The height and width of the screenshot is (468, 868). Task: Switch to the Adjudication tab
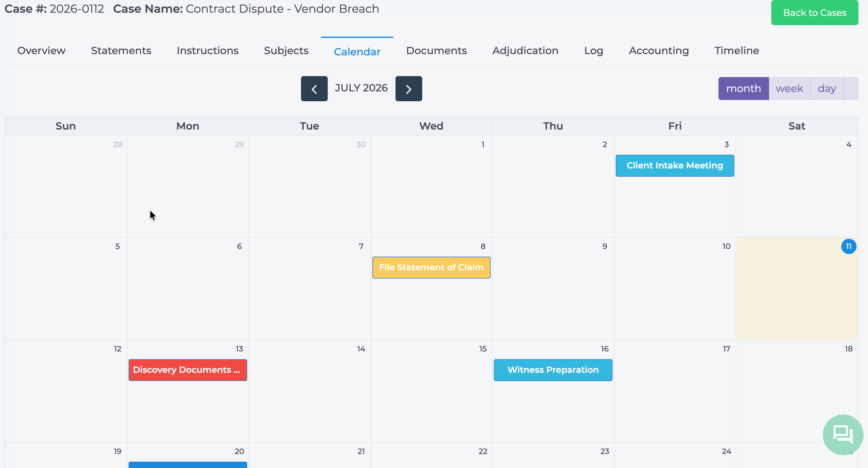coord(525,51)
